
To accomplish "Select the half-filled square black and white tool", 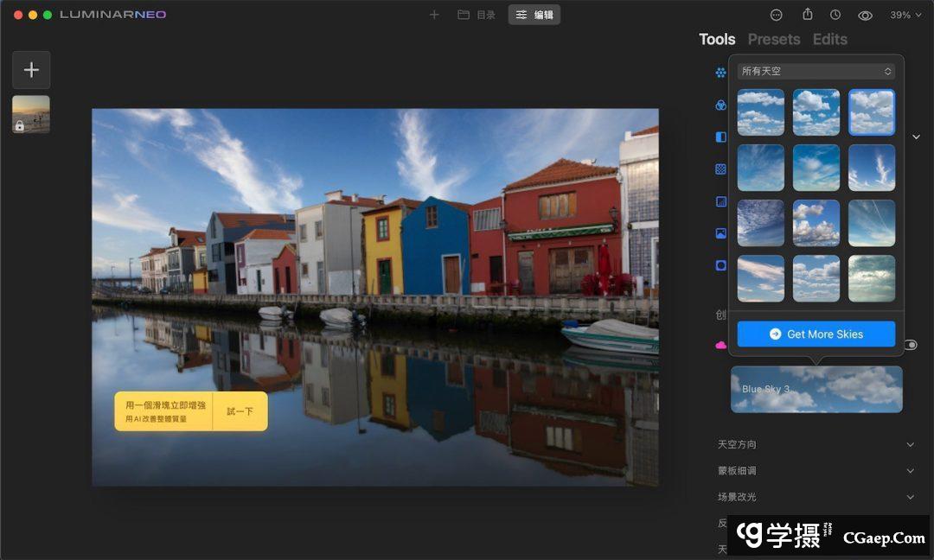I will 720,137.
